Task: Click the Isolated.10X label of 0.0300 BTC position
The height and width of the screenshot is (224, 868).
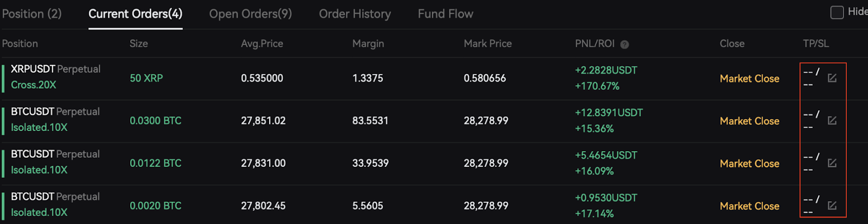Action: pyautogui.click(x=39, y=127)
